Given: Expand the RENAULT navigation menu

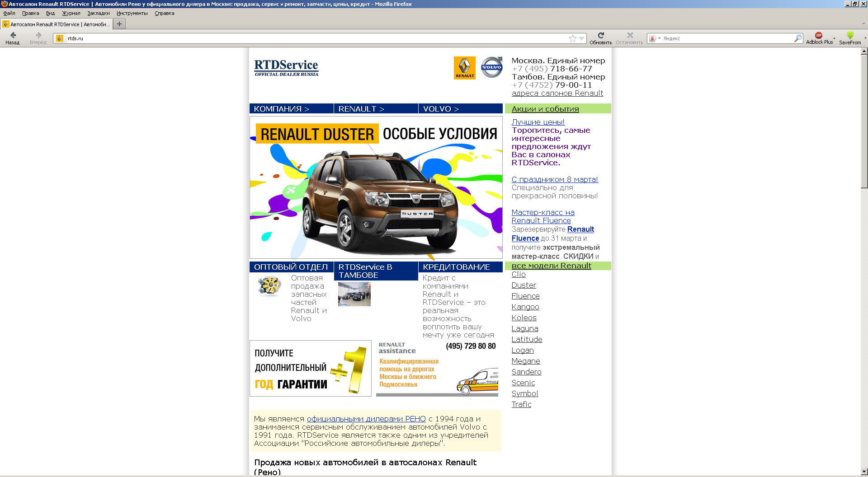Looking at the screenshot, I should [376, 109].
